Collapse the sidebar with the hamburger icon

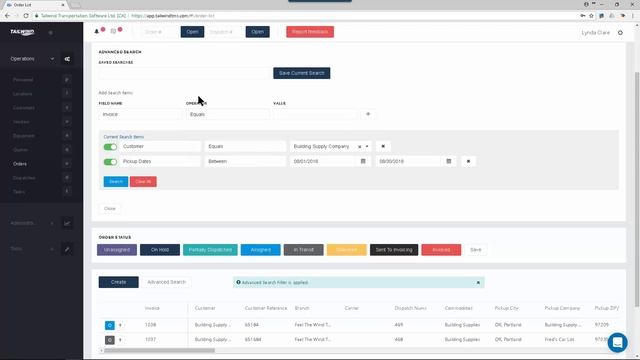[x=51, y=33]
